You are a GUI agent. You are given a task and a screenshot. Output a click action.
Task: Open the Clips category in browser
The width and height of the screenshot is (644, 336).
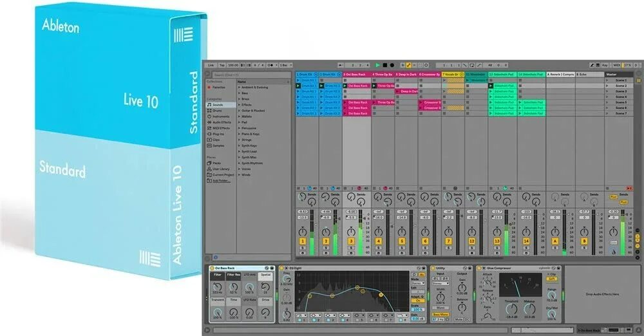pos(221,140)
